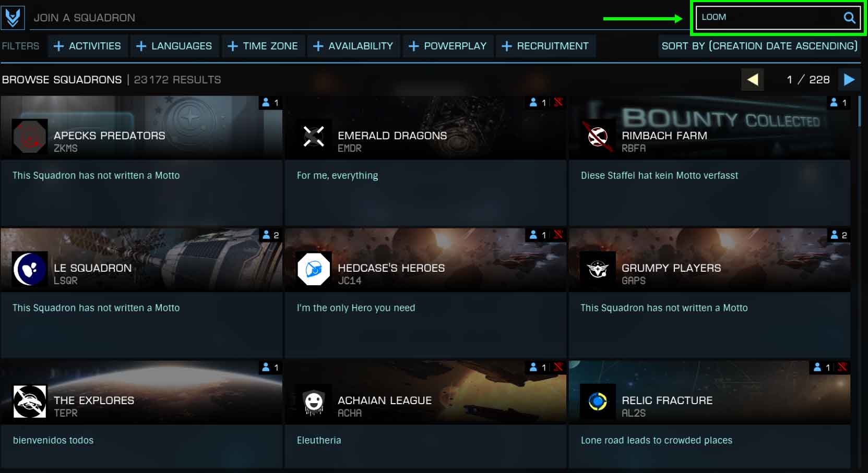Image resolution: width=868 pixels, height=473 pixels.
Task: Go to the next results page
Action: (x=849, y=80)
